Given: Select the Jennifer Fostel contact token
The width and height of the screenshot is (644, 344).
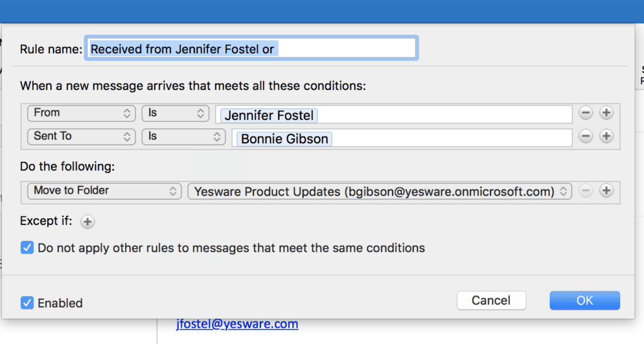Looking at the screenshot, I should (x=269, y=116).
